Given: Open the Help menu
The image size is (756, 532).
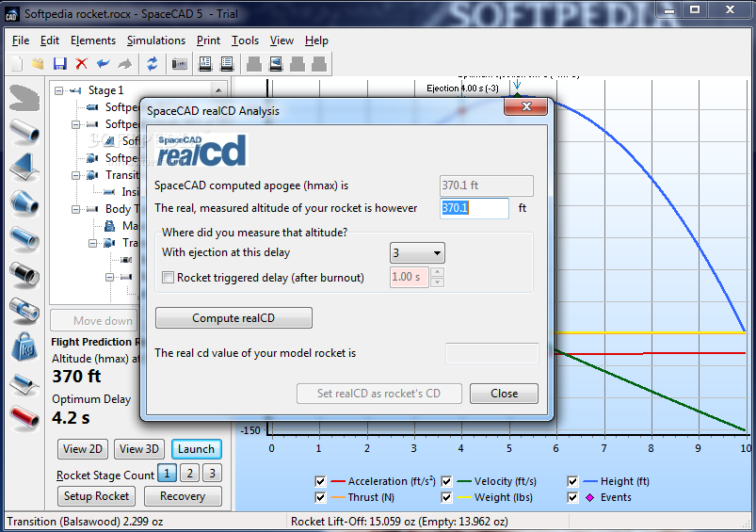Looking at the screenshot, I should click(x=316, y=40).
